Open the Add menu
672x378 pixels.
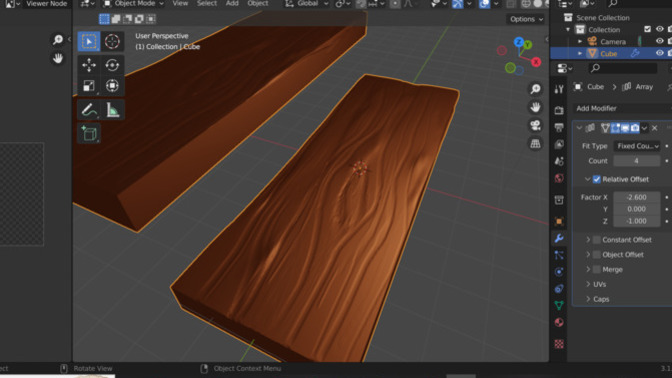pyautogui.click(x=232, y=3)
